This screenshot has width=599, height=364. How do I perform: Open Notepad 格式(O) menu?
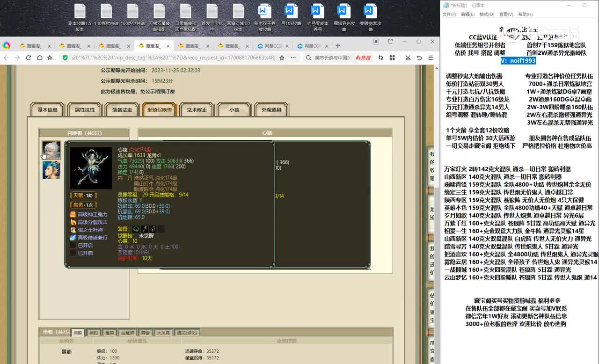point(487,15)
